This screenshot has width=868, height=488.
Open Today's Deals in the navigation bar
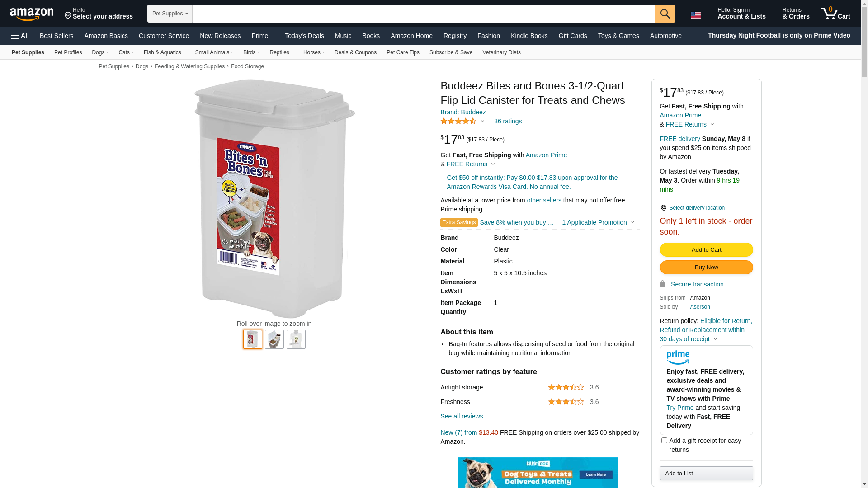click(x=304, y=36)
